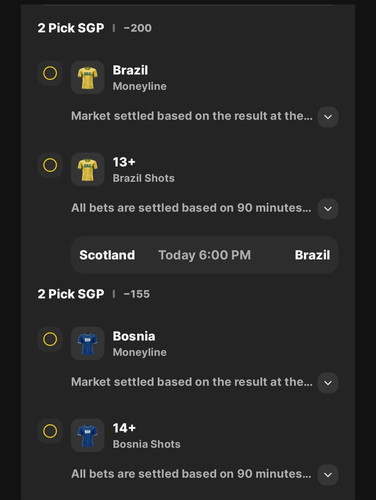Expand the Bosnia Moneyline market settled chevron
Screen dimensions: 376x500
328,383
